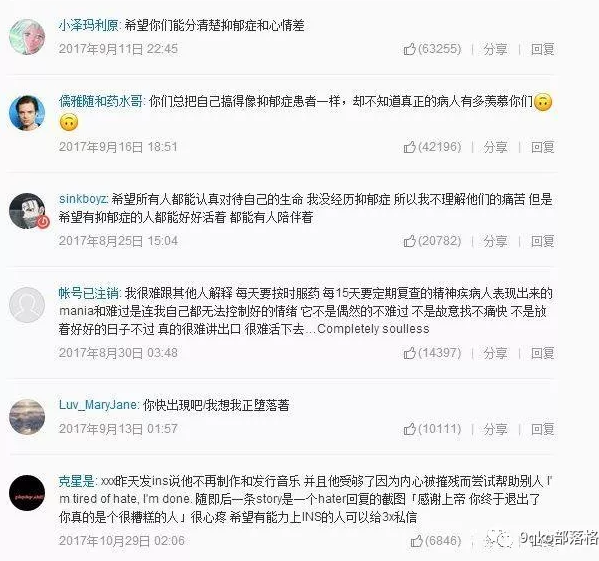Click 分享 on the 63255-likes comment
Viewport: 599px width, 561px height.
pos(495,49)
